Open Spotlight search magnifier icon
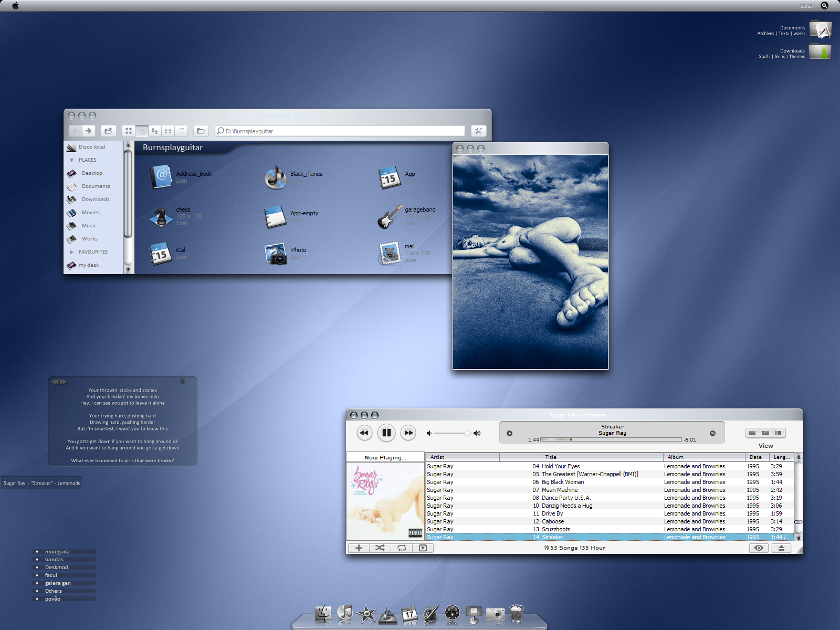This screenshot has width=840, height=630. point(824,5)
